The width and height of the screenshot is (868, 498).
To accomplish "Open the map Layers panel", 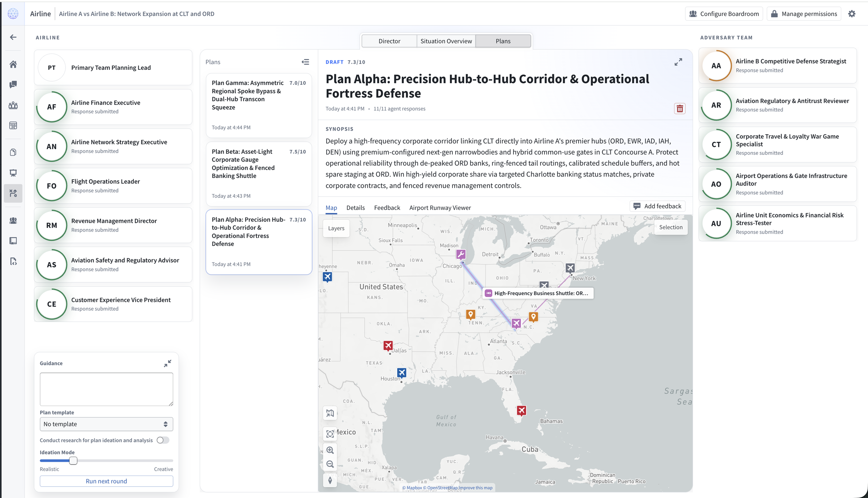I will pyautogui.click(x=336, y=228).
